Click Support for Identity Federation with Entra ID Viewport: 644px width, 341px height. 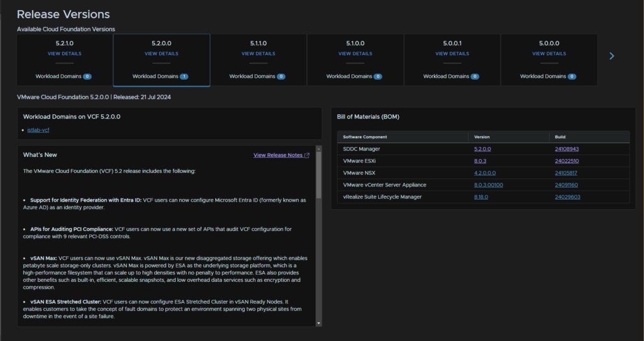86,200
